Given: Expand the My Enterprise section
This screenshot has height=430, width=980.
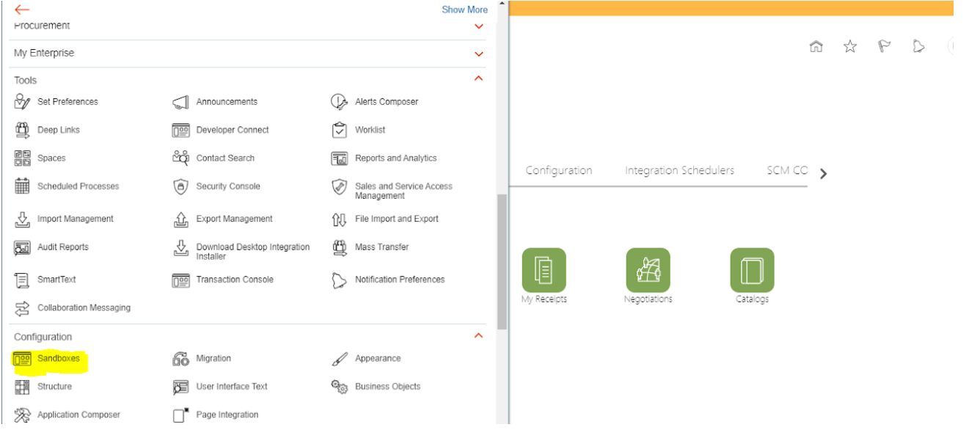Looking at the screenshot, I should point(479,54).
